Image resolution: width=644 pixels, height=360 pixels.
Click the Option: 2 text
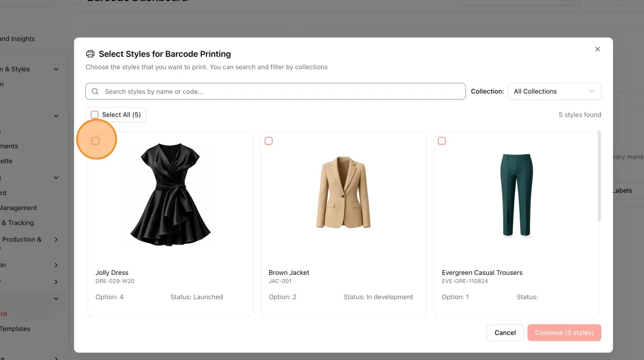(x=282, y=297)
